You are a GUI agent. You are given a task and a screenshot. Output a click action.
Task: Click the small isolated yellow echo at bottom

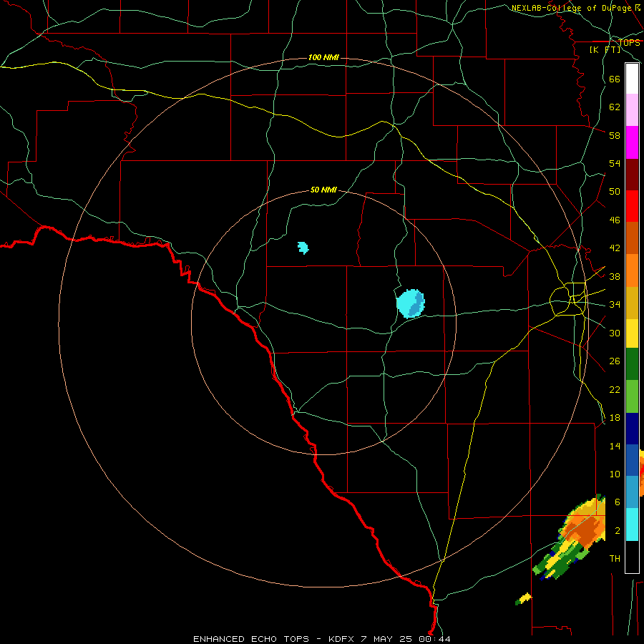[x=525, y=598]
